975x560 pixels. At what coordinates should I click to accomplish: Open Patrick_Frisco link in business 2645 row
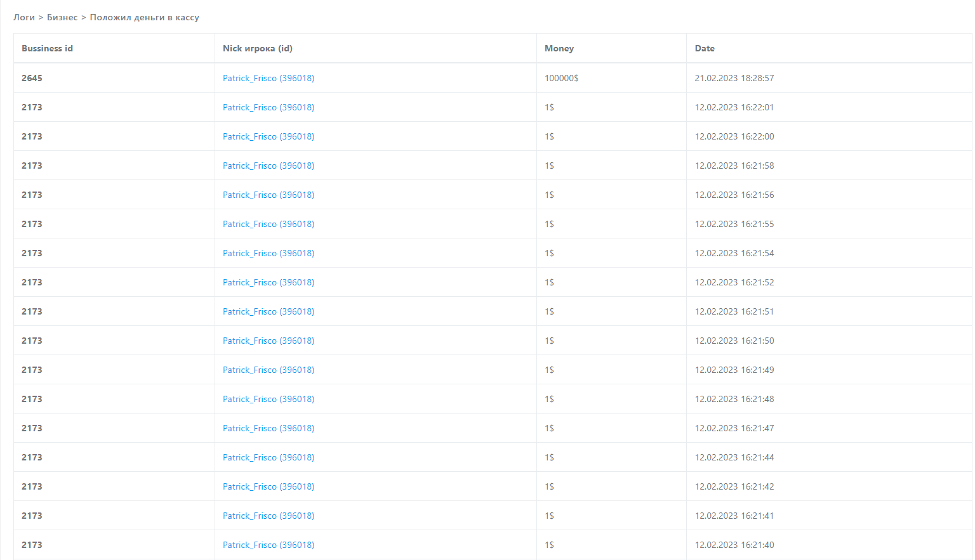[x=268, y=78]
